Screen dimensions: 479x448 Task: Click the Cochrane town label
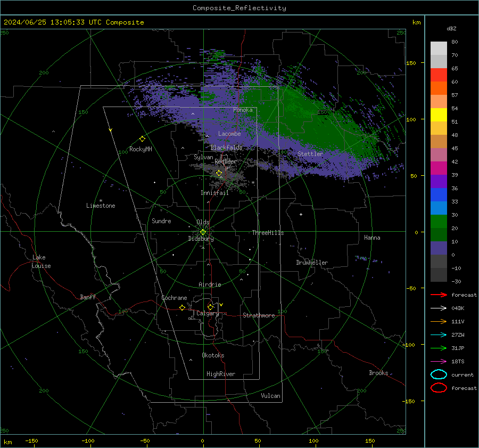coord(174,298)
